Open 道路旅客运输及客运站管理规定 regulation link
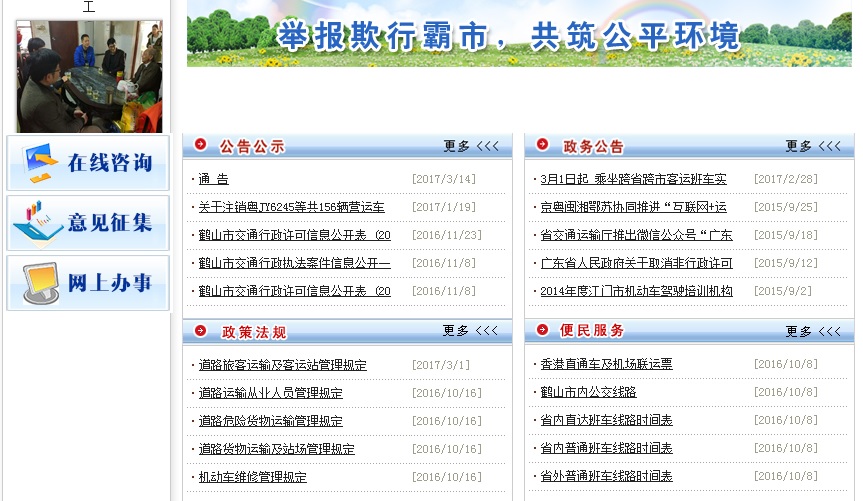Viewport: 863px width, 501px height. pos(282,365)
